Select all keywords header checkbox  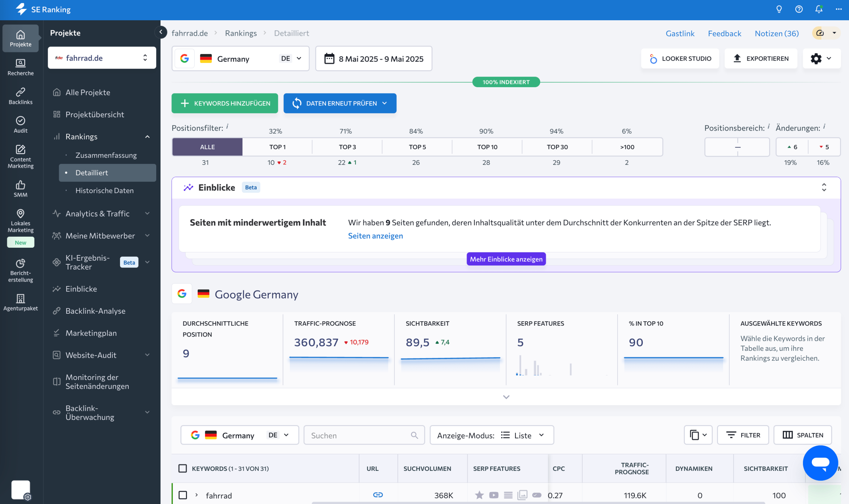[x=183, y=468]
